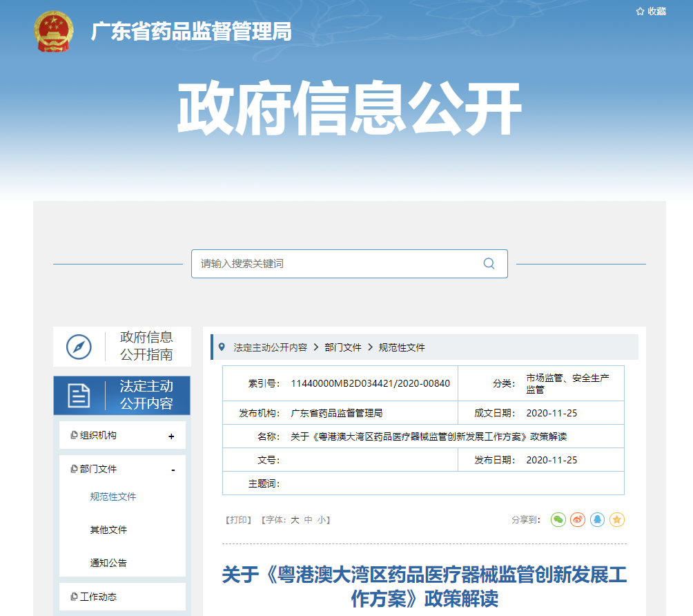Share the article to WeChat
Image resolution: width=693 pixels, height=616 pixels.
click(x=558, y=520)
